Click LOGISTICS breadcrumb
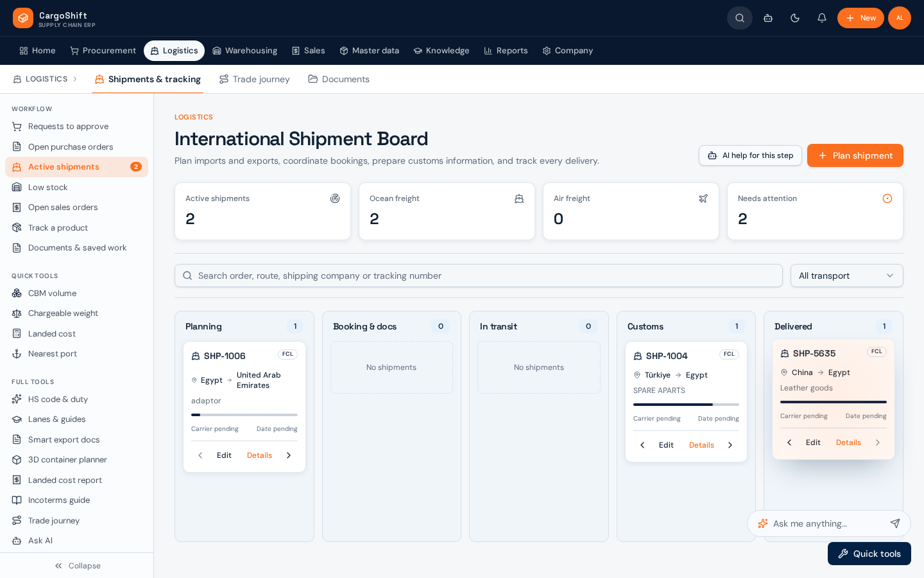The height and width of the screenshot is (578, 924). pos(40,79)
